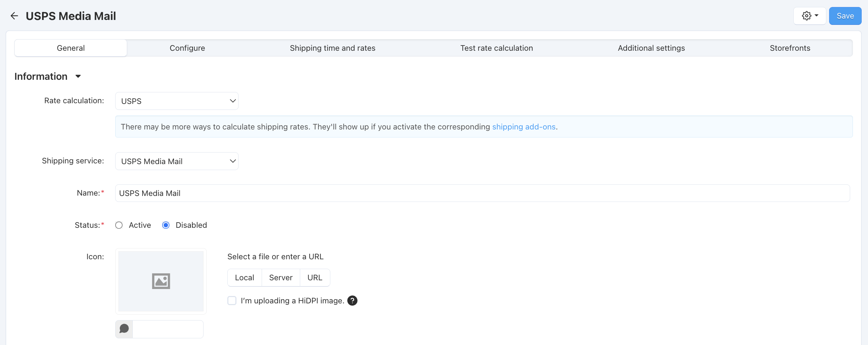The height and width of the screenshot is (345, 868).
Task: Choose Local file upload option
Action: 244,277
